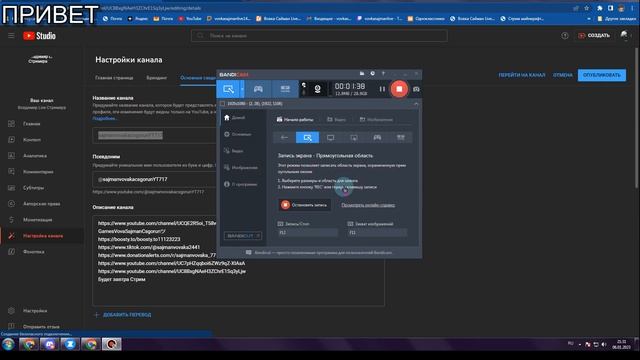Select the fullscreen monitor mode icon
Screen dimensions: 640x360
330,138
